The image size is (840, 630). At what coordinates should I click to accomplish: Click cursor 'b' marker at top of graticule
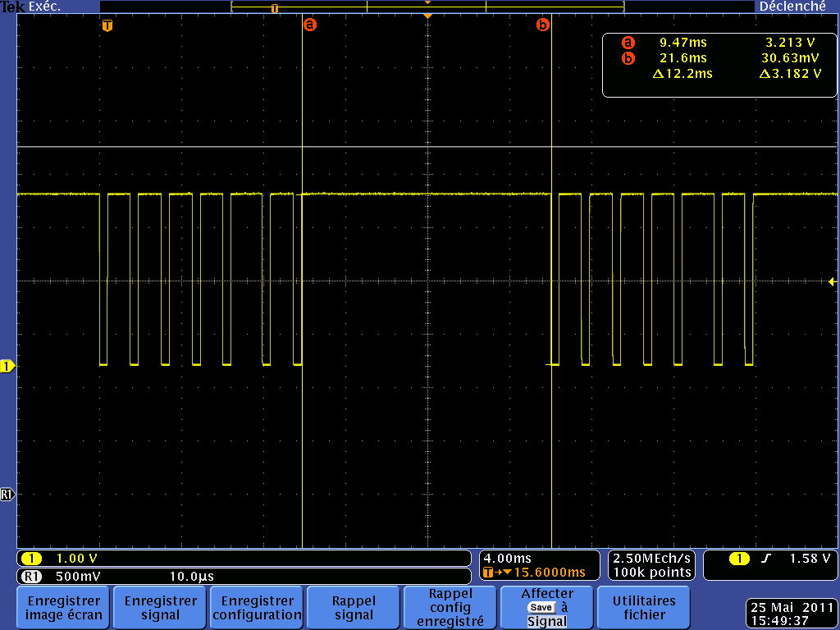[543, 25]
